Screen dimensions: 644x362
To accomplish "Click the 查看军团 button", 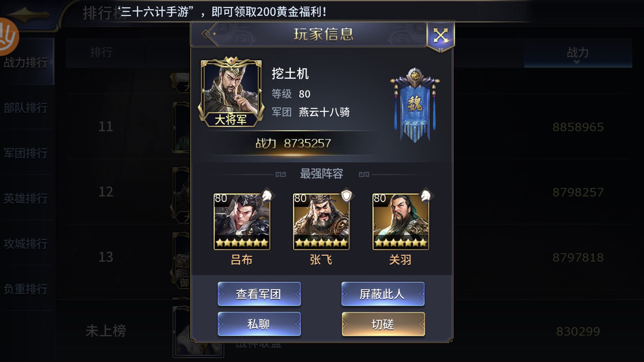I will coord(259,294).
